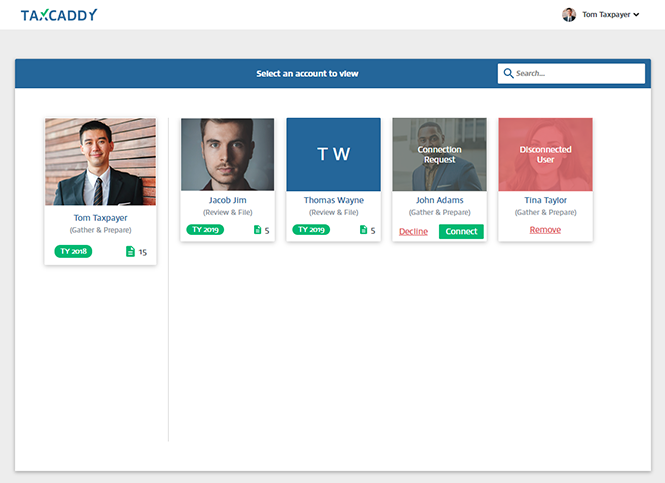Click the TY 2018 badge

73,251
